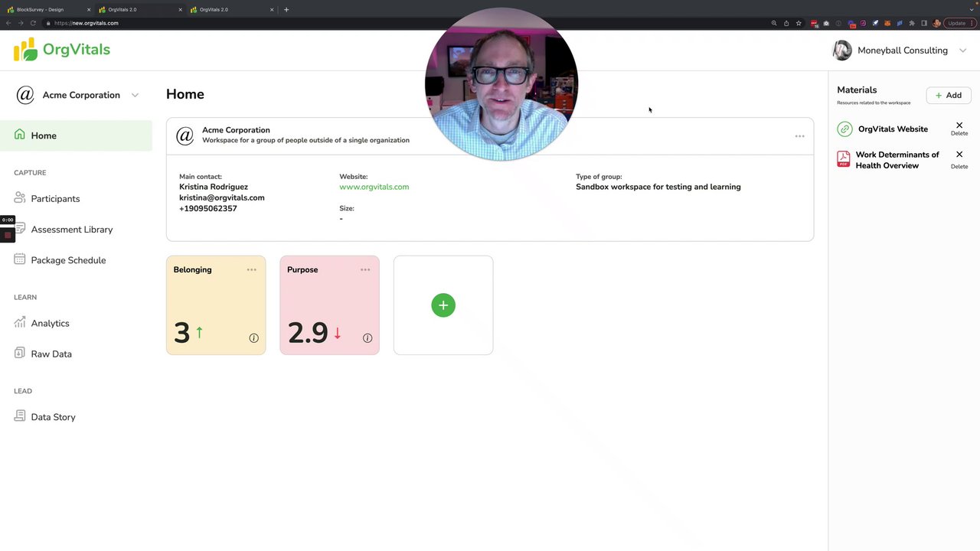Click the camera extension icon
Image resolution: width=980 pixels, height=551 pixels.
pos(826,23)
